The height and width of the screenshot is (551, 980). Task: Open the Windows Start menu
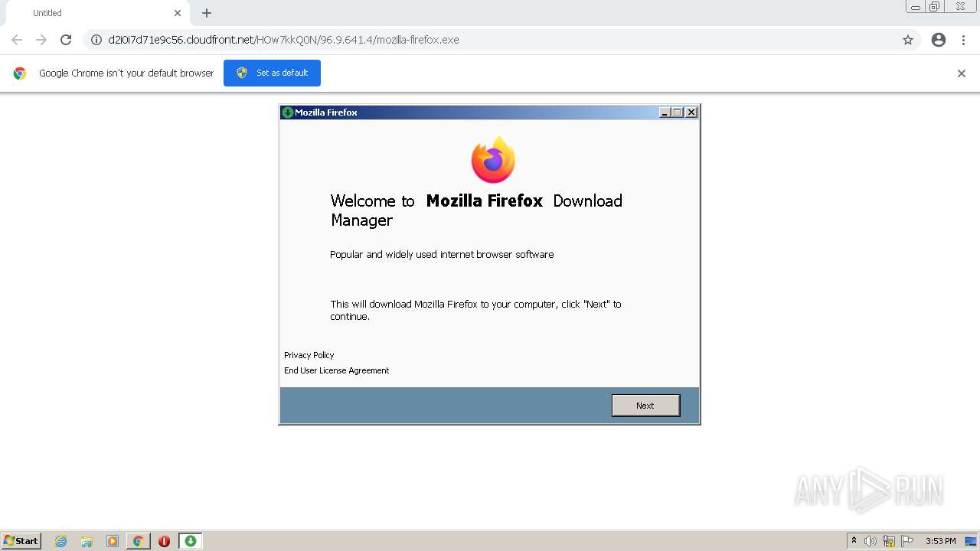[21, 541]
